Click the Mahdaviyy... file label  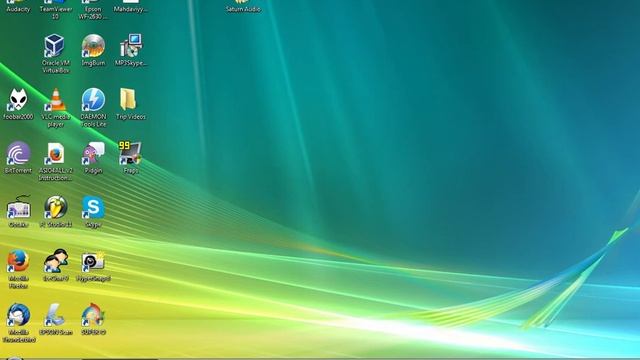point(130,9)
